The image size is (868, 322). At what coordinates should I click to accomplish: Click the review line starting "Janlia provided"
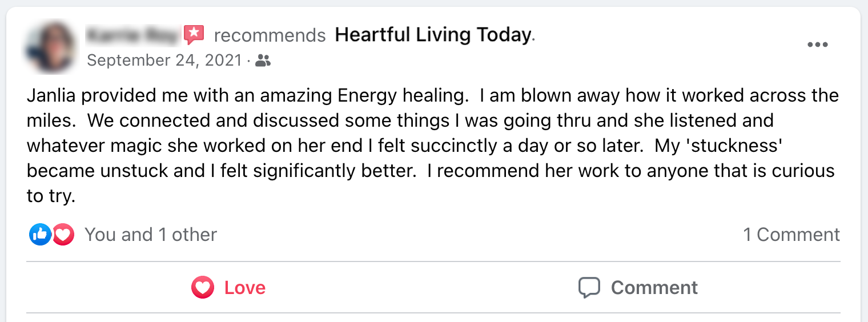(246, 95)
